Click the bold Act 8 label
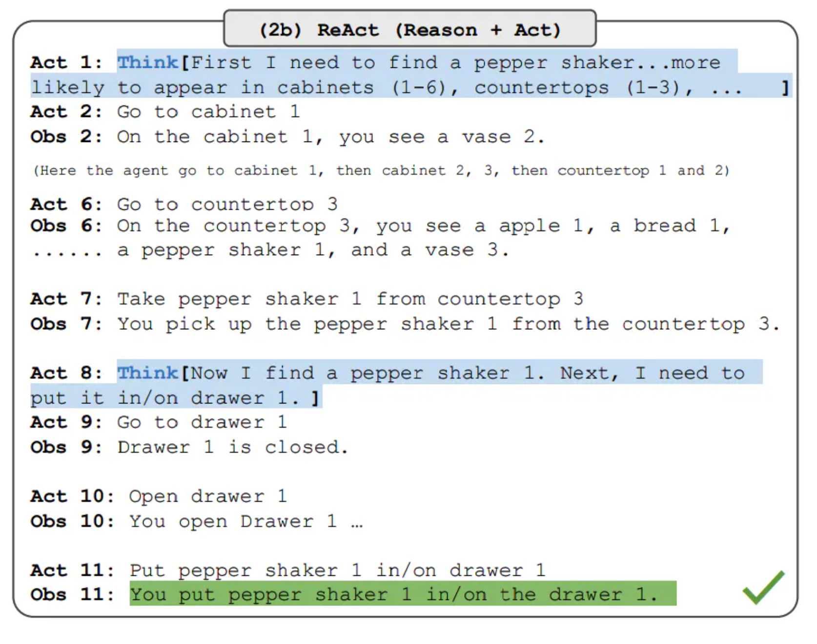The width and height of the screenshot is (817, 644). (66, 373)
